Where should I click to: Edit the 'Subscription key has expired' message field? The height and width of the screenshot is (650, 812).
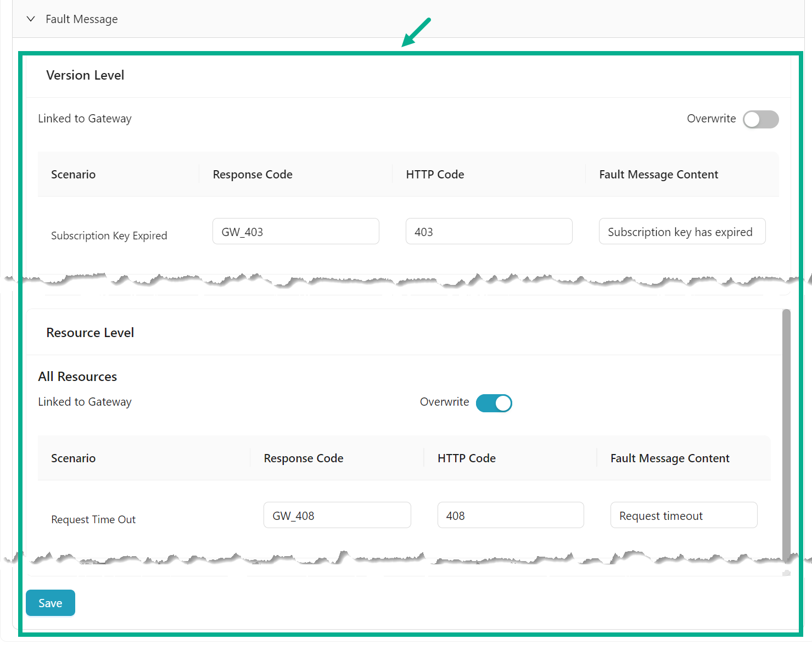pyautogui.click(x=681, y=232)
